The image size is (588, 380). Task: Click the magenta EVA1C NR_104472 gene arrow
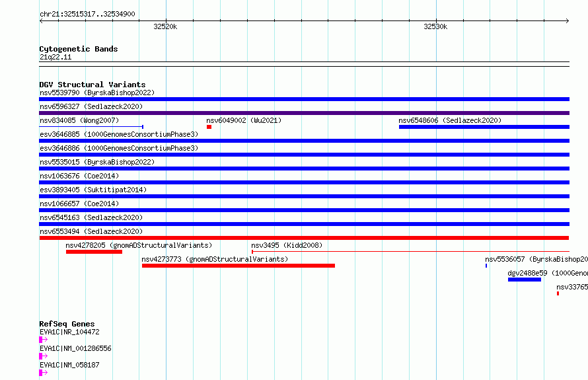click(44, 340)
